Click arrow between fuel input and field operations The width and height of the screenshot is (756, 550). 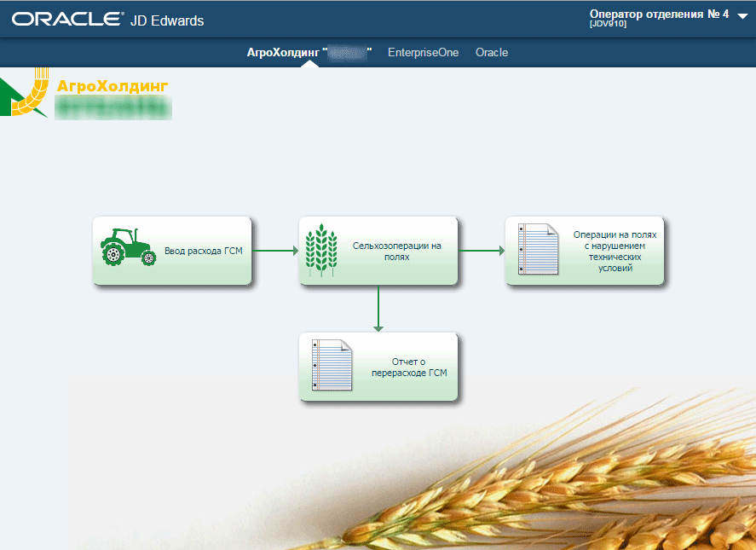pos(275,251)
